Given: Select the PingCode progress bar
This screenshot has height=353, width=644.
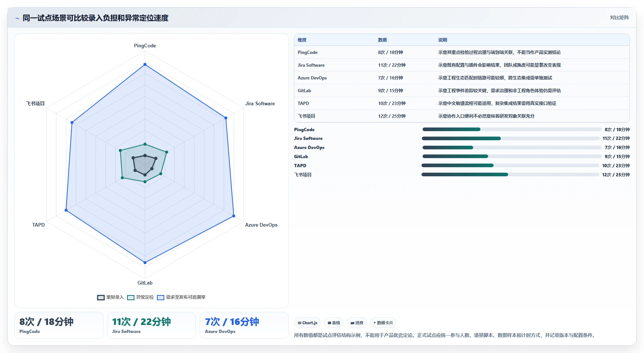Looking at the screenshot, I should point(512,129).
